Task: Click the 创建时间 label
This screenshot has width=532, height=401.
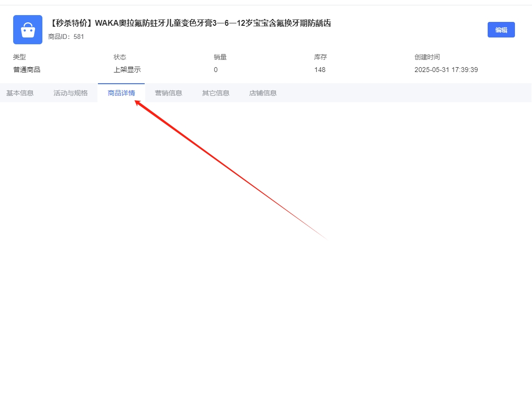Action: coord(427,57)
